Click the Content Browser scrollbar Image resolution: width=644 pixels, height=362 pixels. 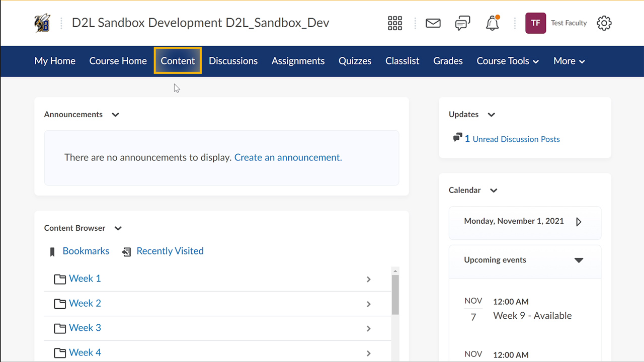pyautogui.click(x=395, y=294)
